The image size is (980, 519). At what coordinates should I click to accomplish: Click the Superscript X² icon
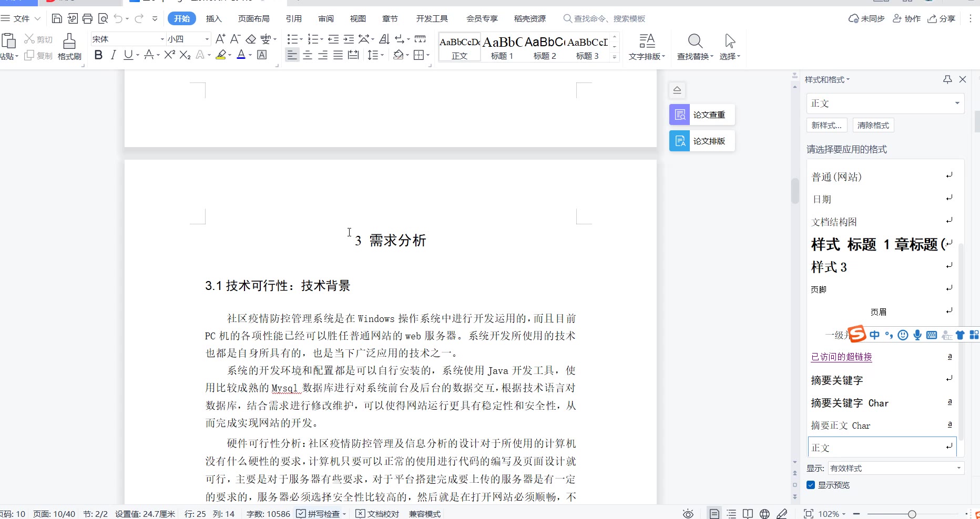pyautogui.click(x=169, y=55)
